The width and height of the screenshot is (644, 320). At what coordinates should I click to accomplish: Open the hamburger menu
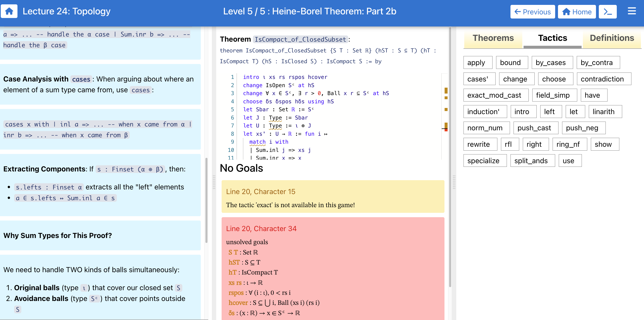coord(632,11)
